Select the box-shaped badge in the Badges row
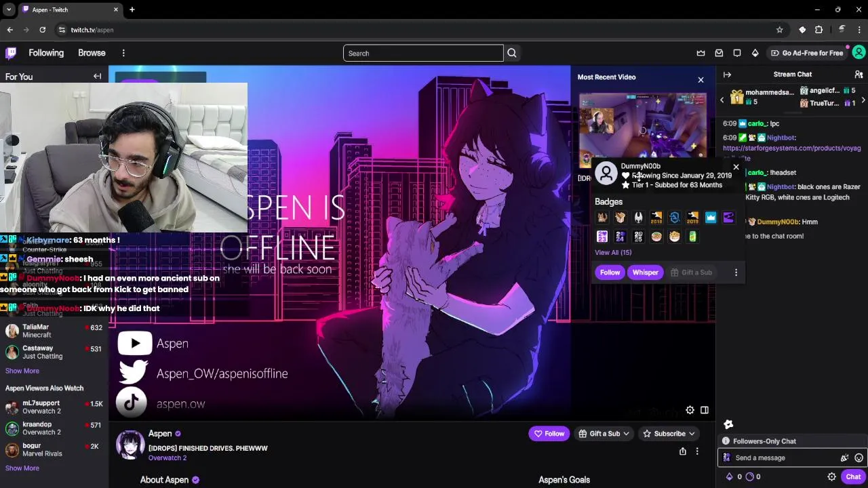This screenshot has height=488, width=868. tap(620, 218)
